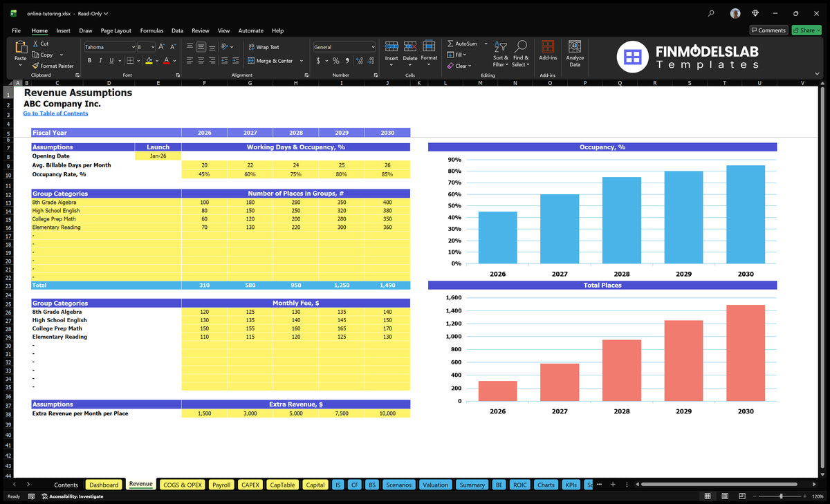The image size is (830, 504).
Task: Switch to the Dashboard sheet tab
Action: [x=104, y=485]
